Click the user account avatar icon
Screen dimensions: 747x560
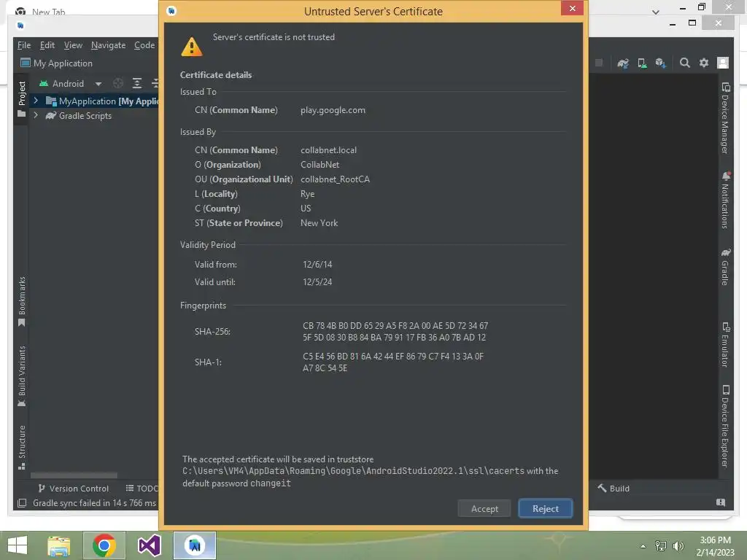[x=723, y=63]
